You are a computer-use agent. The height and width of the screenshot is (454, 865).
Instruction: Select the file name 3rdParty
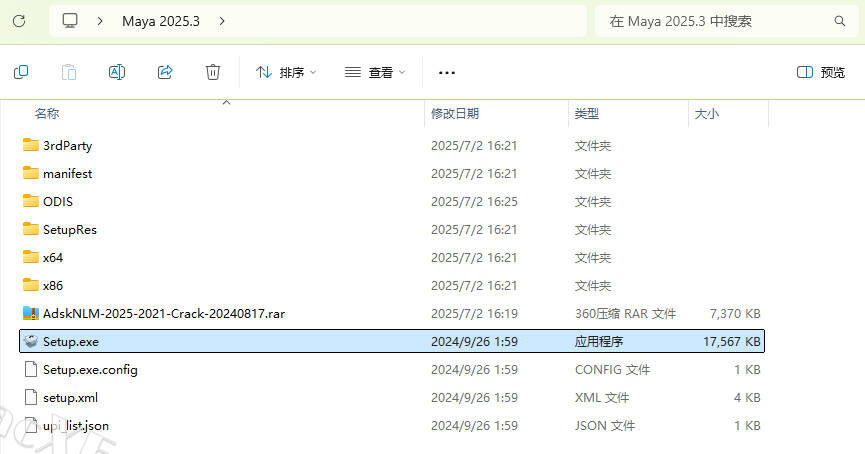tap(68, 146)
